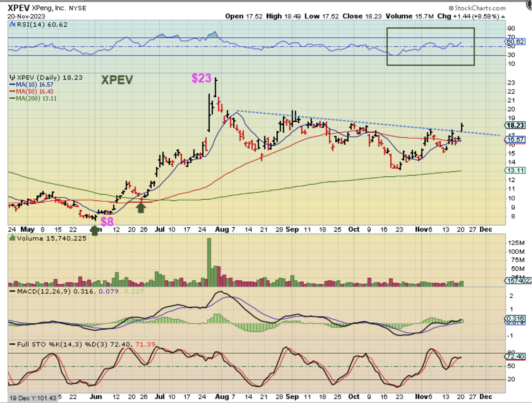This screenshot has width=532, height=403.
Task: Click the XPEV ticker symbol in the header
Action: pyautogui.click(x=18, y=8)
